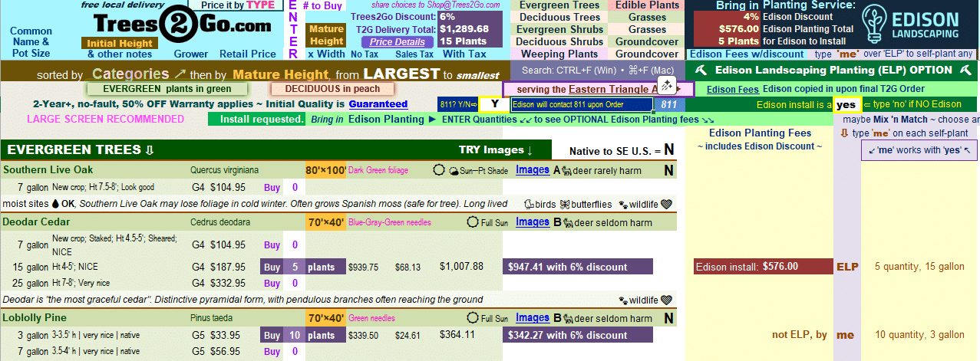
Task: Click the water drop icon beside moist sites
Action: pyautogui.click(x=55, y=205)
